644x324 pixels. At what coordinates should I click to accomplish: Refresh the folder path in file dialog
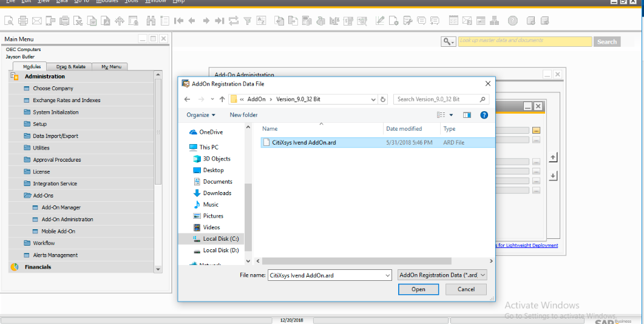click(x=383, y=99)
